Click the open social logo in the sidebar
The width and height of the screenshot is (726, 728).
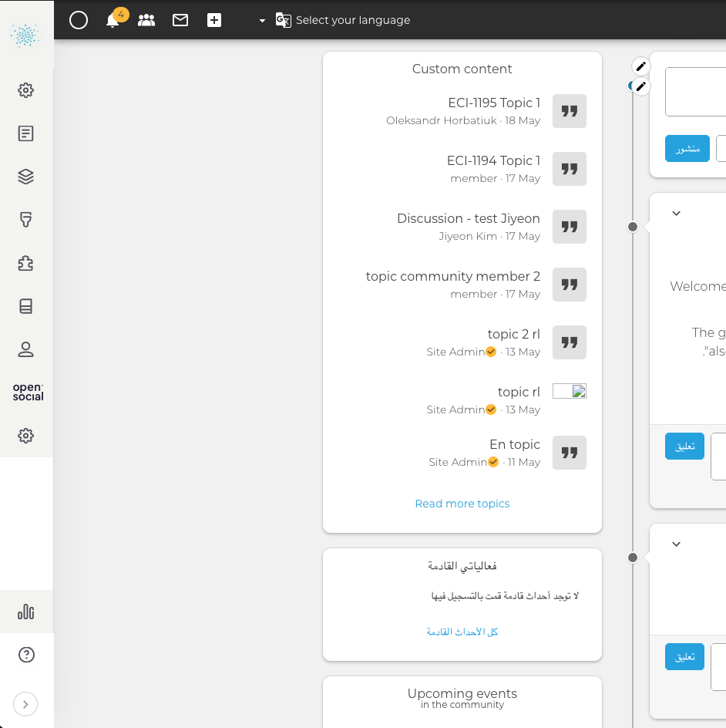click(x=26, y=392)
